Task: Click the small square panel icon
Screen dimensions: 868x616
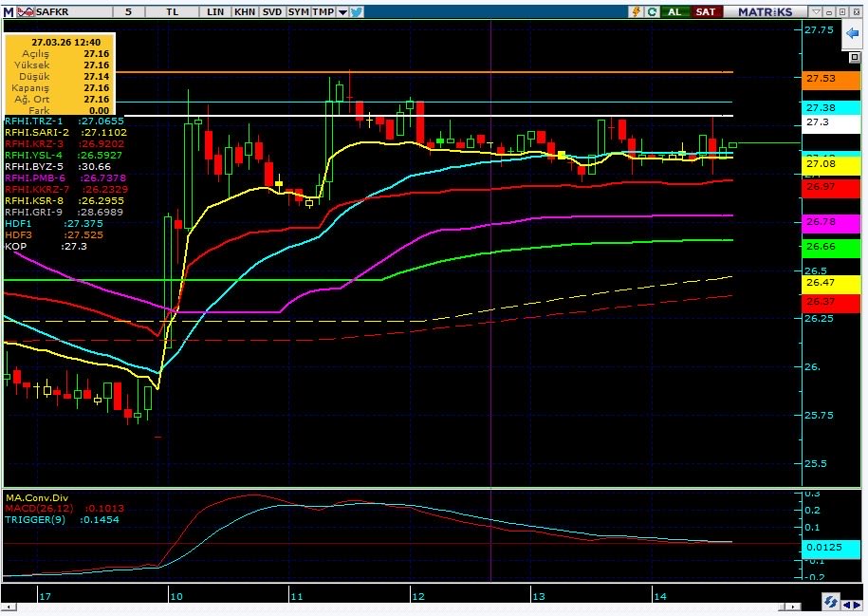Action: (x=854, y=57)
